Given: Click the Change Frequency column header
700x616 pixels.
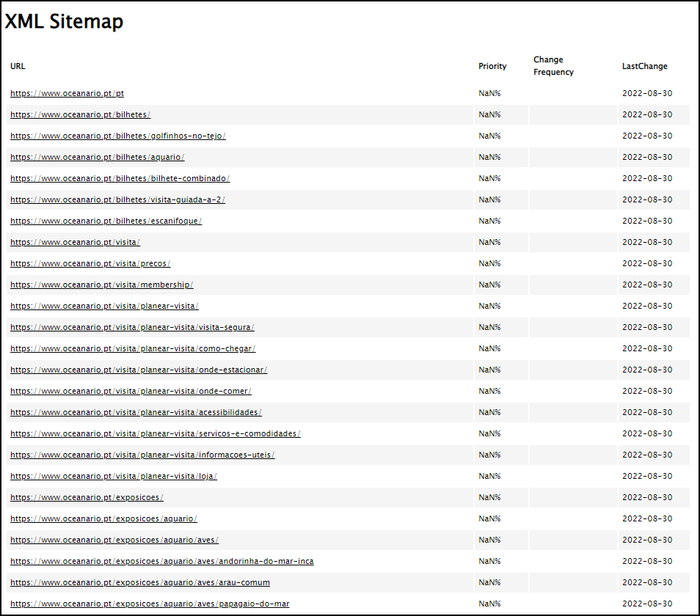Looking at the screenshot, I should (x=553, y=65).
